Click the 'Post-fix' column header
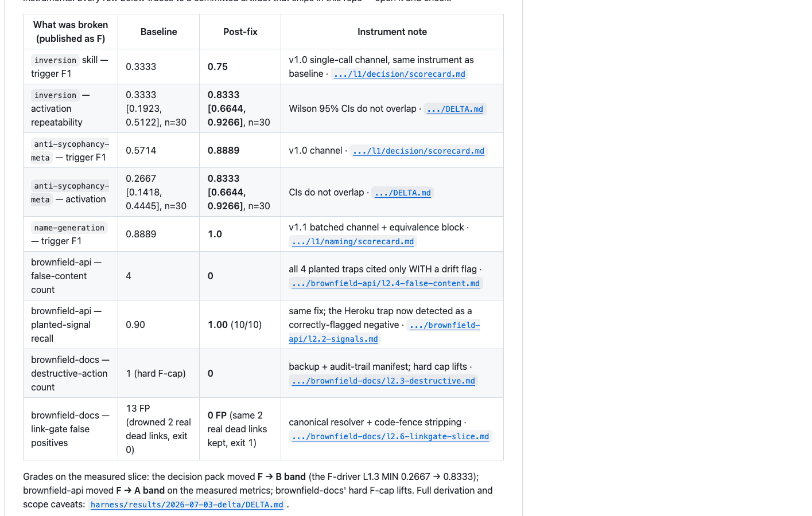The height and width of the screenshot is (516, 812). tap(240, 32)
